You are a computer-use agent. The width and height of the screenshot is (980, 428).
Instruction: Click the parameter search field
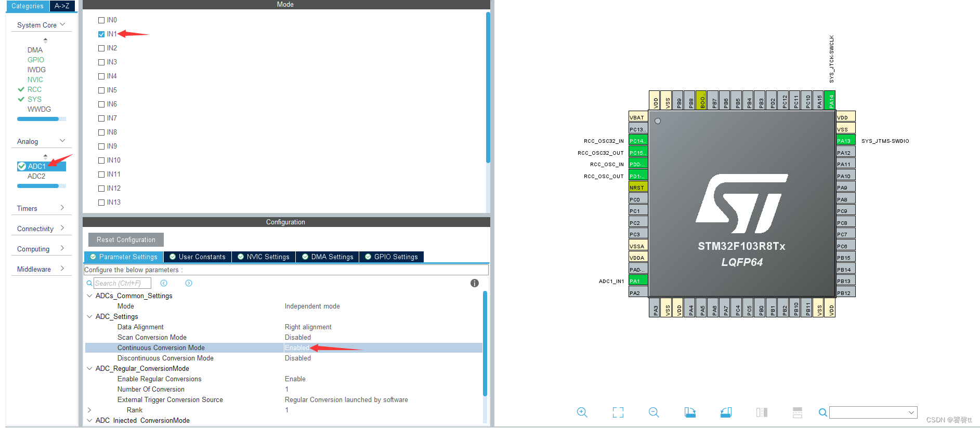[123, 283]
